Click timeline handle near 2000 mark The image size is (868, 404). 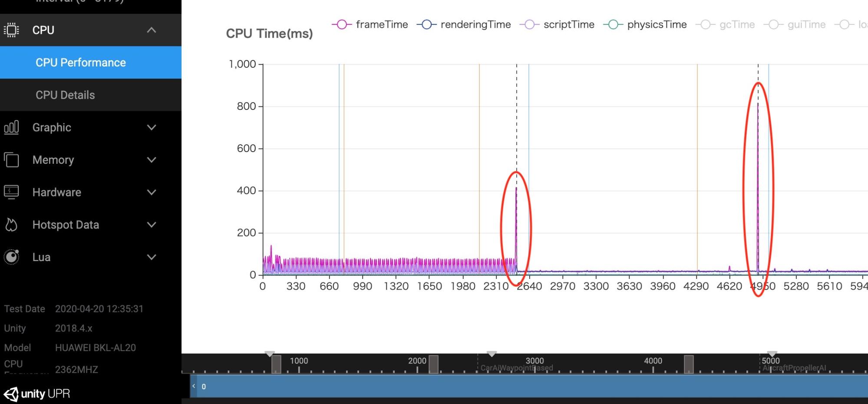(x=433, y=364)
